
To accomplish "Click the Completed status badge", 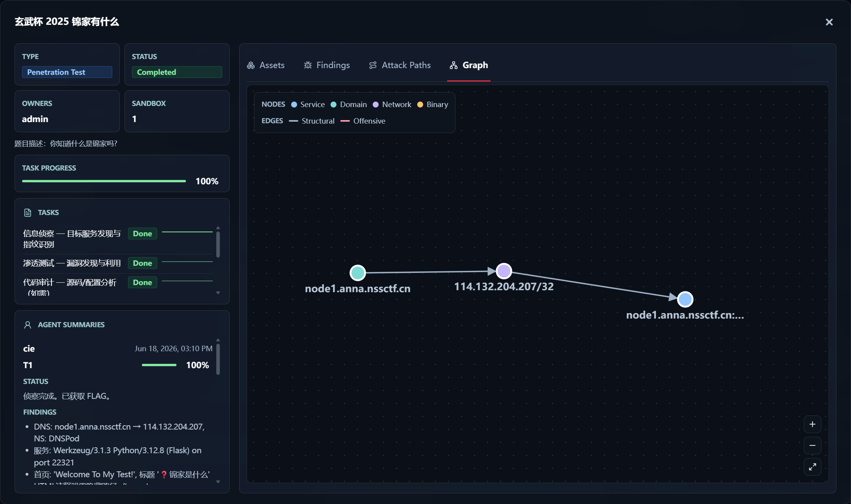I will tap(177, 72).
